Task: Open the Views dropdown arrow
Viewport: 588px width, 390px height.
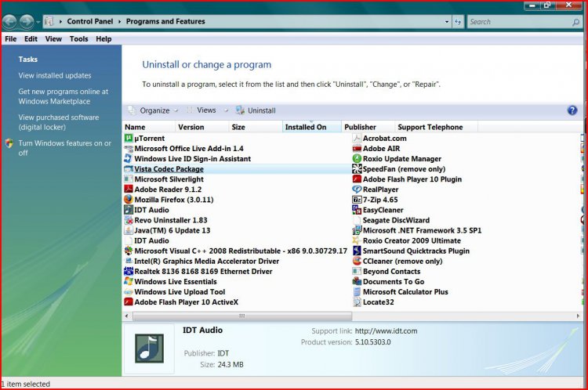Action: click(x=226, y=110)
